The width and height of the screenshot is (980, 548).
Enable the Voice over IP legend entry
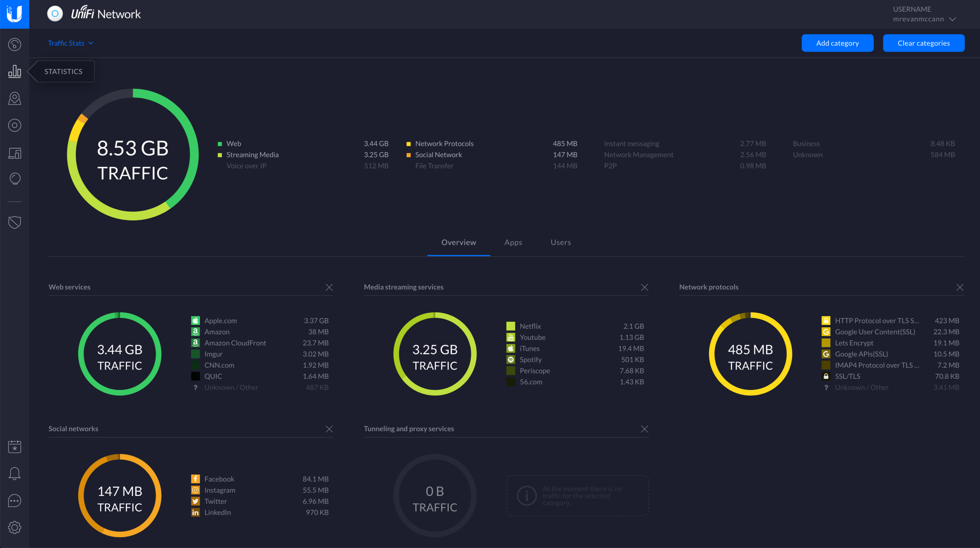[303, 166]
